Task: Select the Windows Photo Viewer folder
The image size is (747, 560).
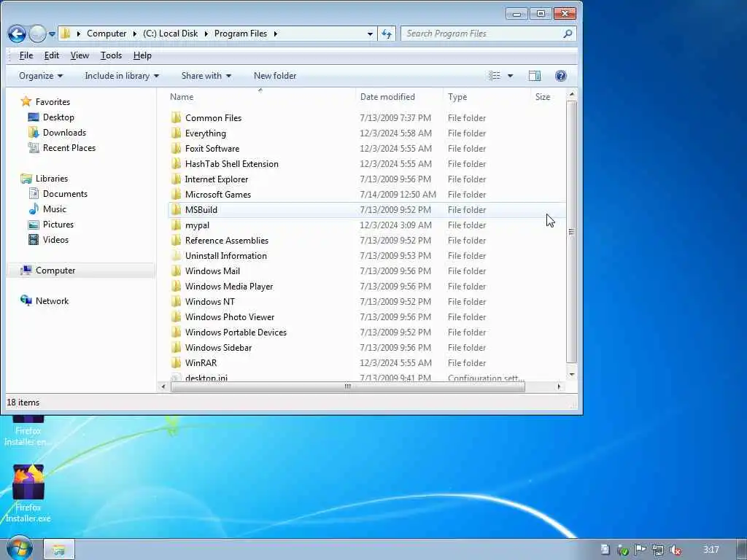Action: click(230, 316)
